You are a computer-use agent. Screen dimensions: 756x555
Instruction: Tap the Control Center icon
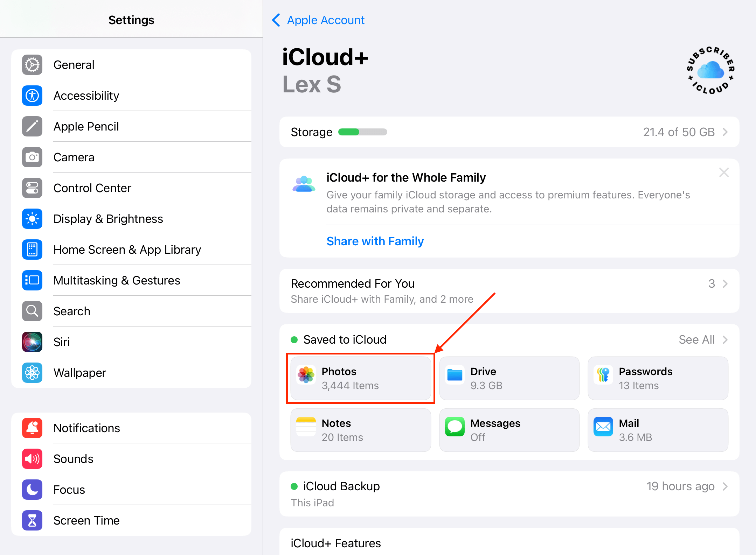pos(32,188)
